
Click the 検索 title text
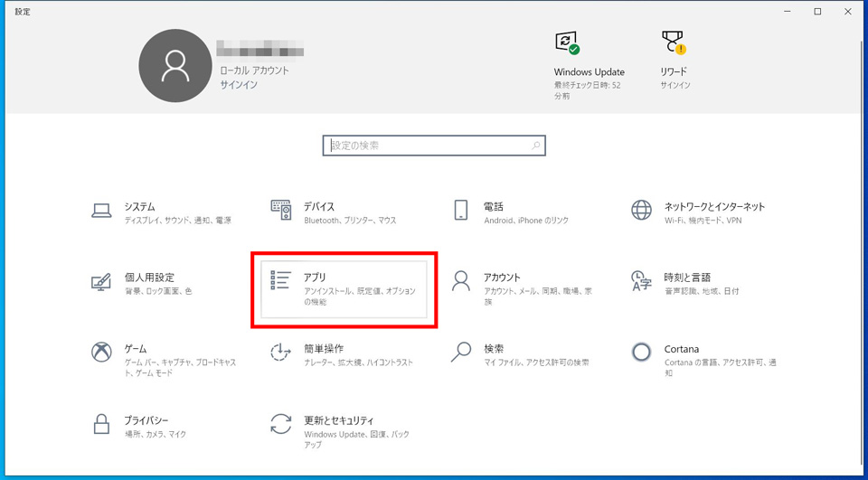click(x=494, y=349)
